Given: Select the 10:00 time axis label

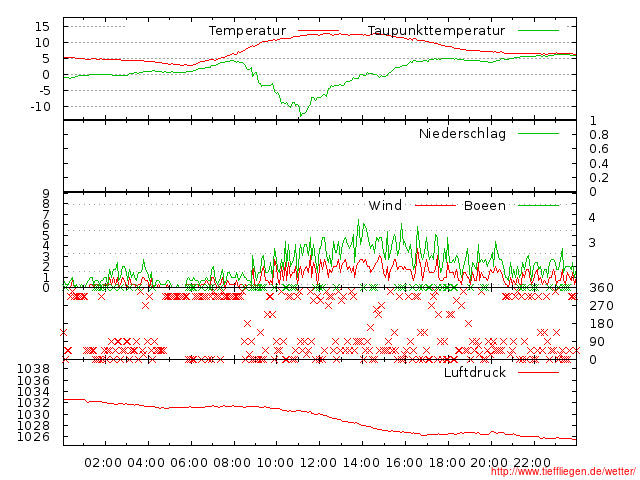Looking at the screenshot, I should [275, 463].
